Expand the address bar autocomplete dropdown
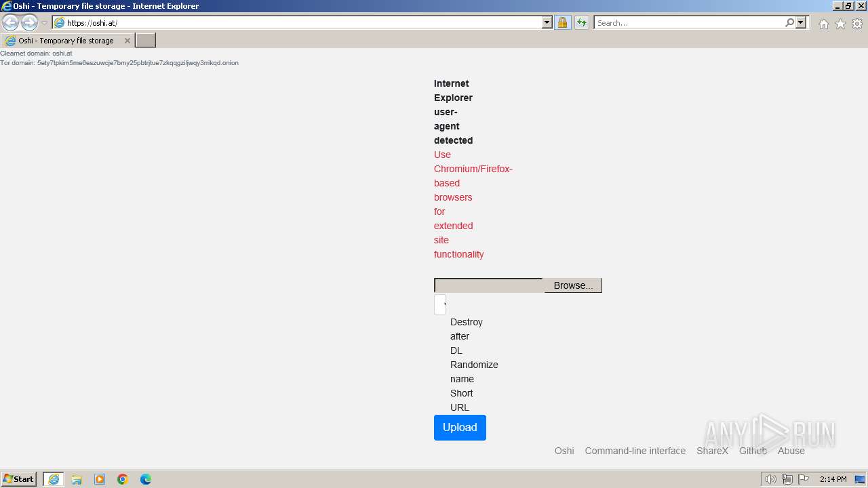 [x=547, y=22]
